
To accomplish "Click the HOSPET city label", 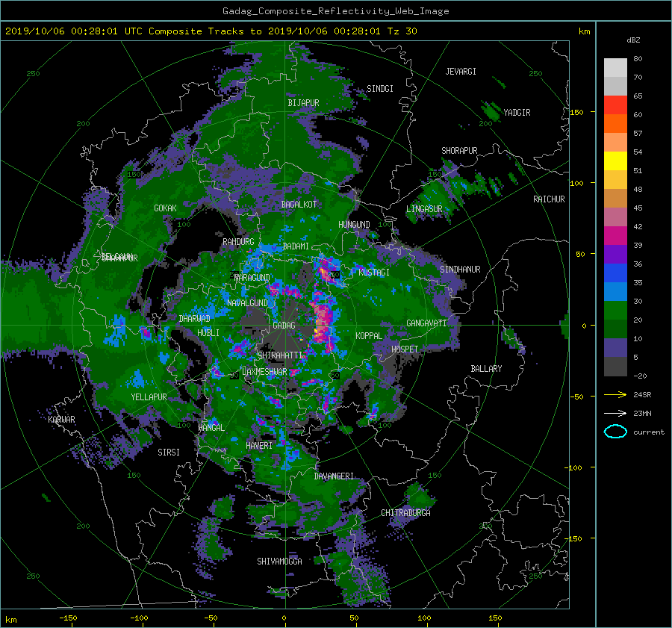I will 405,349.
